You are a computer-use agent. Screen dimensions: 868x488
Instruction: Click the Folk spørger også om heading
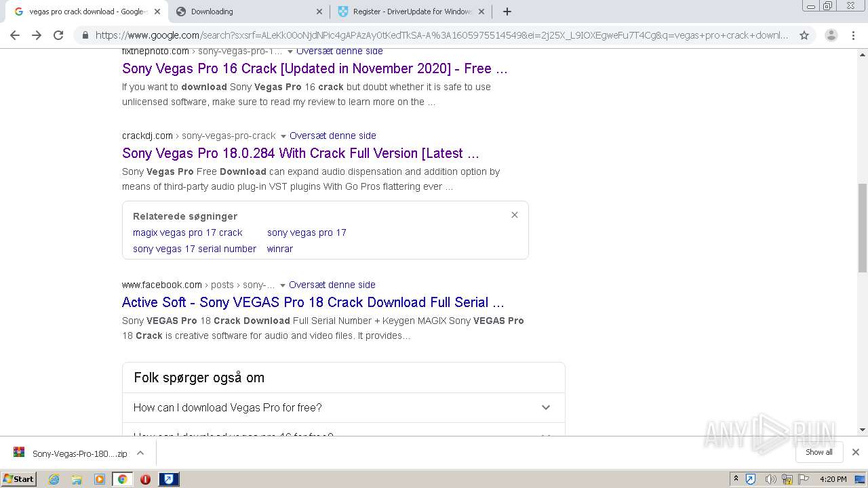click(199, 378)
